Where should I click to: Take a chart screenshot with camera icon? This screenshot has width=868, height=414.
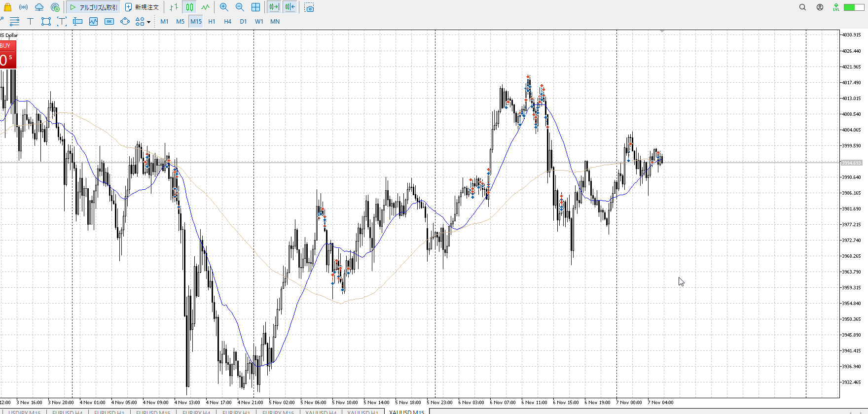309,7
